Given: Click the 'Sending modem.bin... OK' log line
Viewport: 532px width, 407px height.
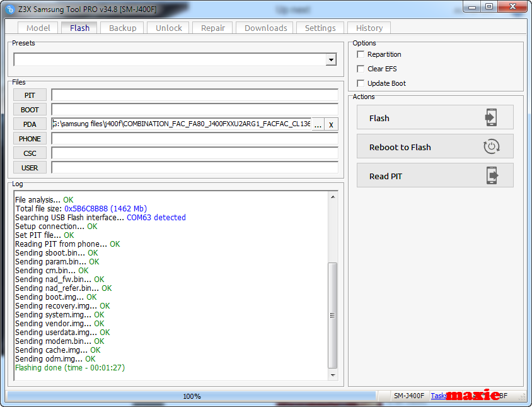Looking at the screenshot, I should 60,341.
